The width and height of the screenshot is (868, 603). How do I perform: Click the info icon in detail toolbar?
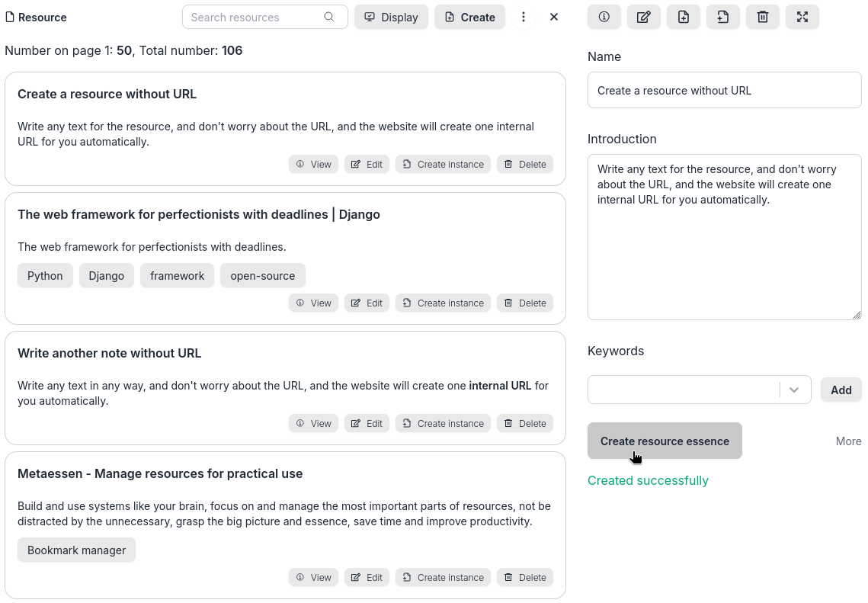point(604,17)
